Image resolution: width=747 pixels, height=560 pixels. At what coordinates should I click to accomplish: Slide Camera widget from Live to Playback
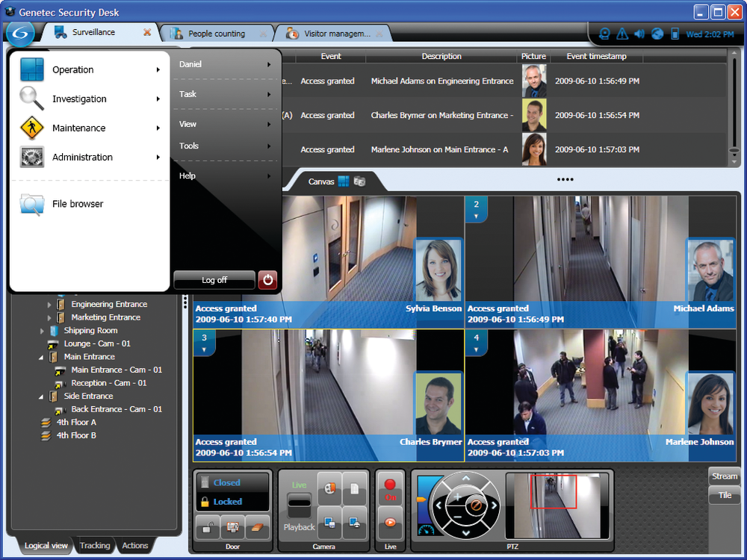click(300, 504)
